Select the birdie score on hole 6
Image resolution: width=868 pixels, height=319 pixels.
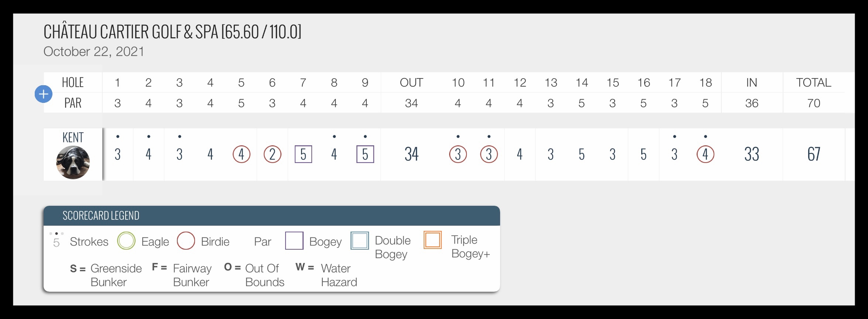click(x=273, y=154)
